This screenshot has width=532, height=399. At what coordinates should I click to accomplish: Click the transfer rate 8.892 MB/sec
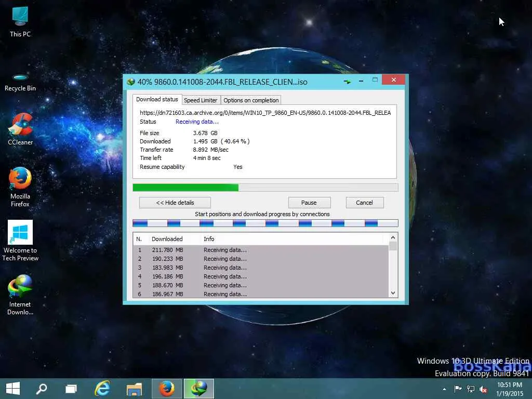(211, 150)
